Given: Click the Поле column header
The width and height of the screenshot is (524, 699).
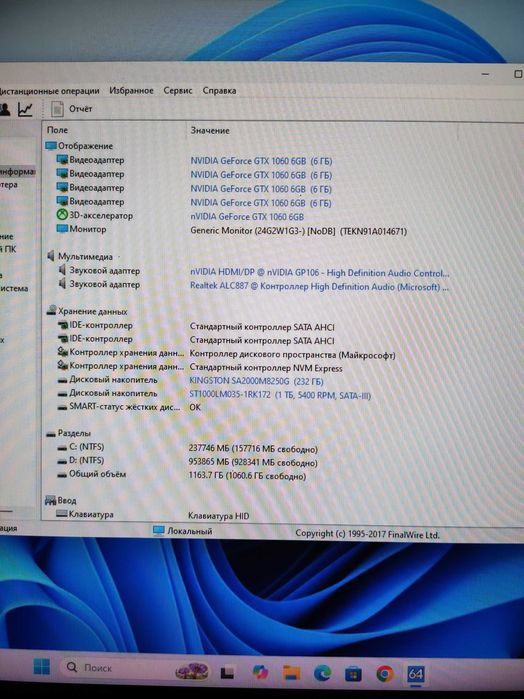Looking at the screenshot, I should coord(58,130).
